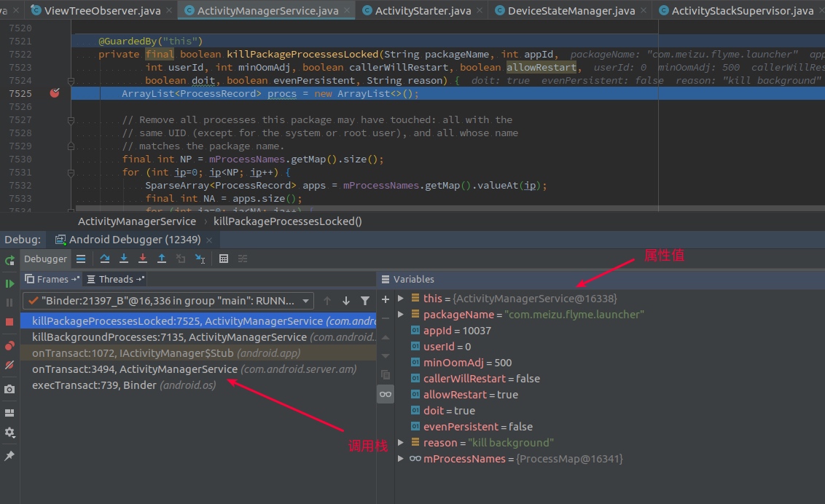This screenshot has width=825, height=504.
Task: Remove watch with minus icon
Action: (x=385, y=318)
